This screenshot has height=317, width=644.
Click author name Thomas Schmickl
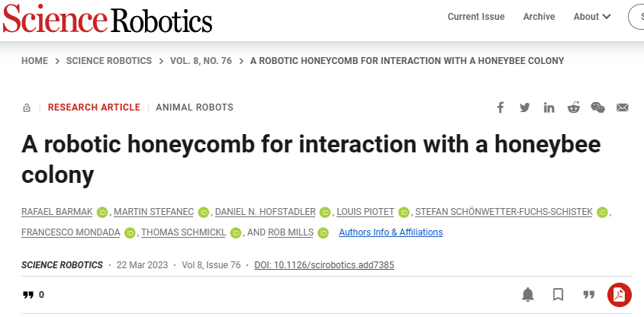[183, 232]
